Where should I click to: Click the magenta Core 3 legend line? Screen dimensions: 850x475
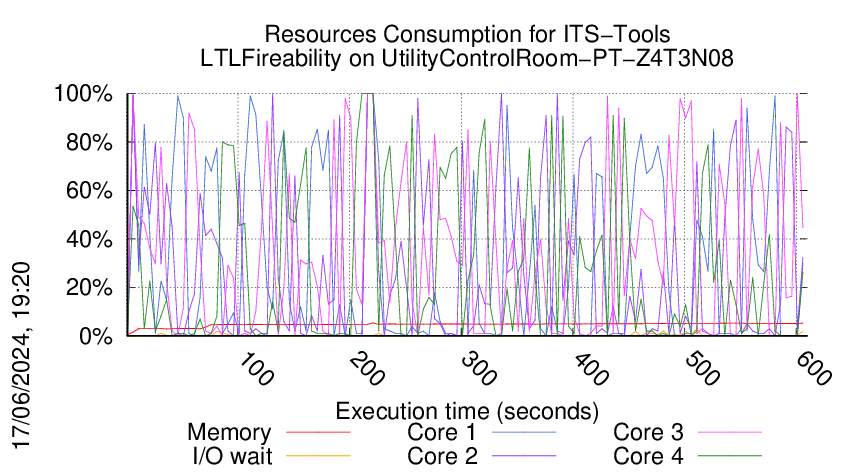coord(730,432)
